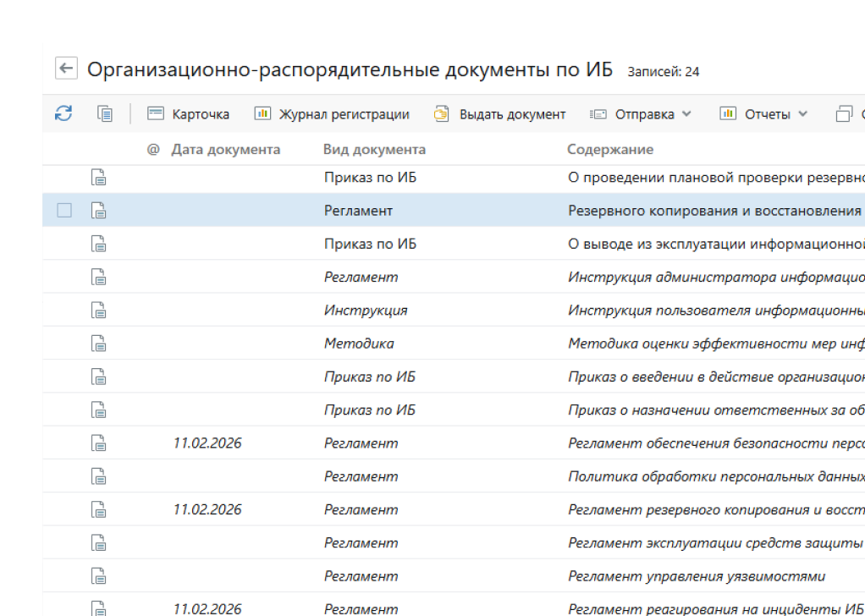This screenshot has height=616, width=865.
Task: Tick the checkbox on the highlighted Регламент row
Action: (x=64, y=210)
